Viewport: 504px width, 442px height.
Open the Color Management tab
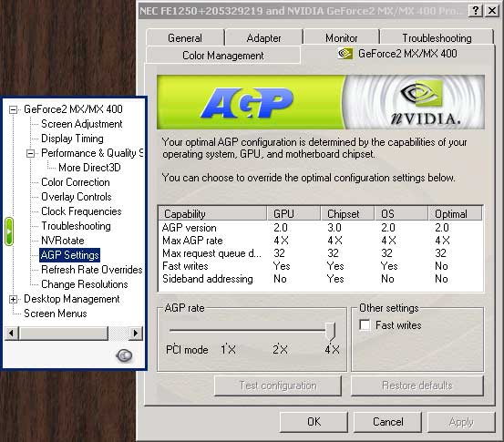click(223, 56)
